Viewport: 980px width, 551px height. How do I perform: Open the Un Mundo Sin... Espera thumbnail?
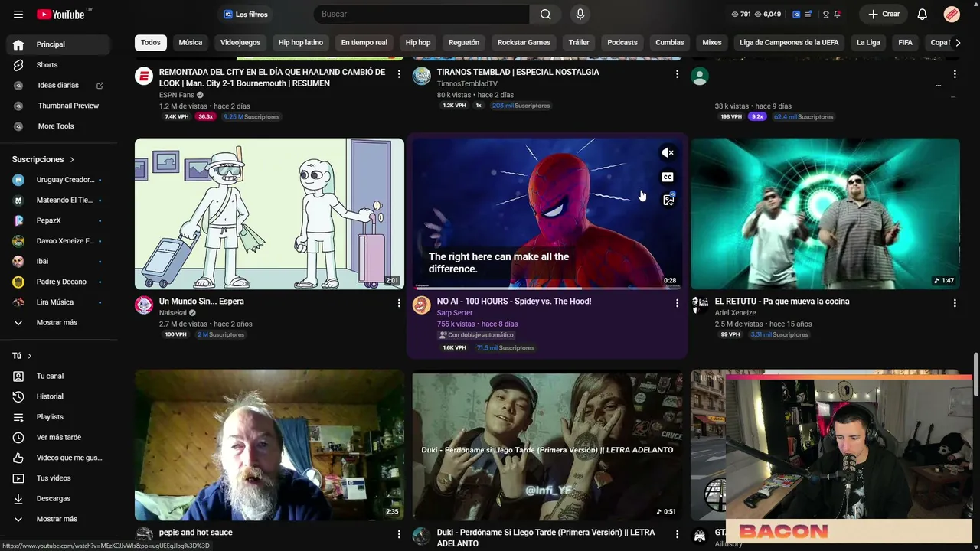tap(269, 214)
